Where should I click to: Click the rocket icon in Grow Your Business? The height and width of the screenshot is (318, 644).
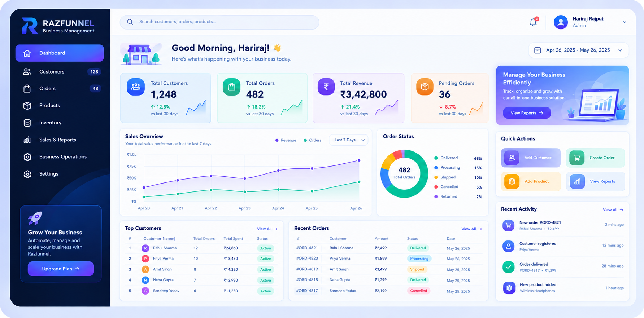[35, 218]
